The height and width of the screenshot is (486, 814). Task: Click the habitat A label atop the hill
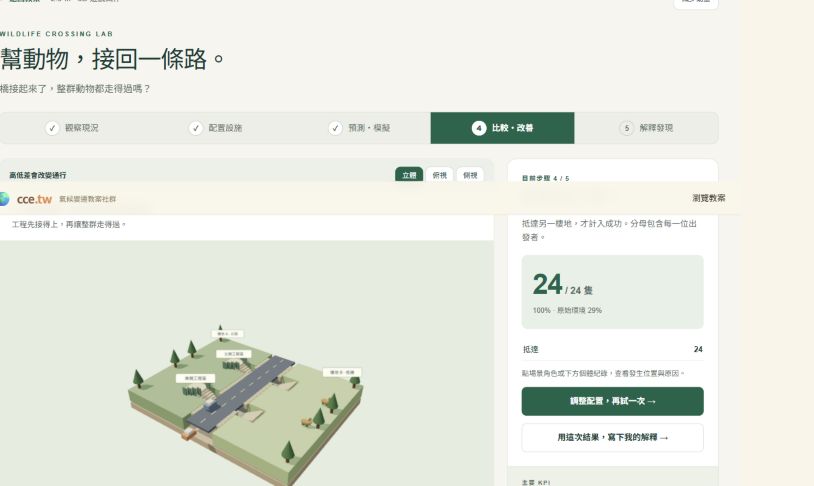click(x=227, y=334)
